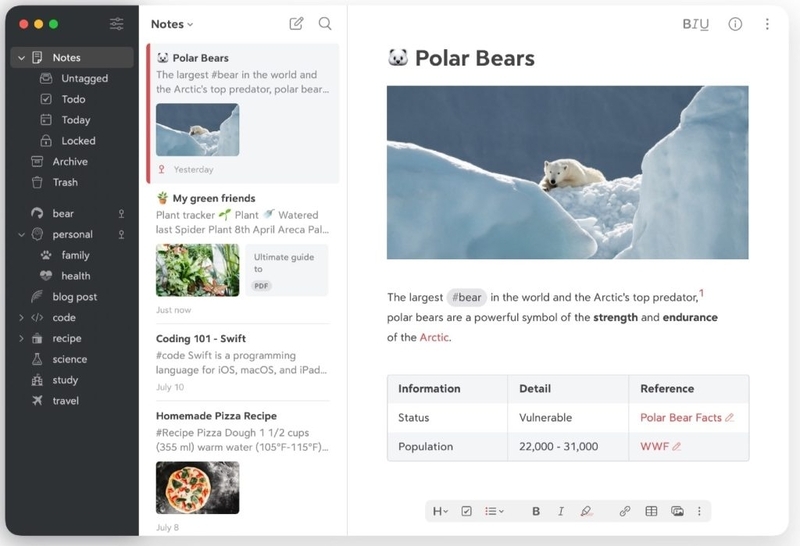The width and height of the screenshot is (800, 546).
Task: Toggle bold in bottom editor toolbar
Action: click(x=536, y=511)
